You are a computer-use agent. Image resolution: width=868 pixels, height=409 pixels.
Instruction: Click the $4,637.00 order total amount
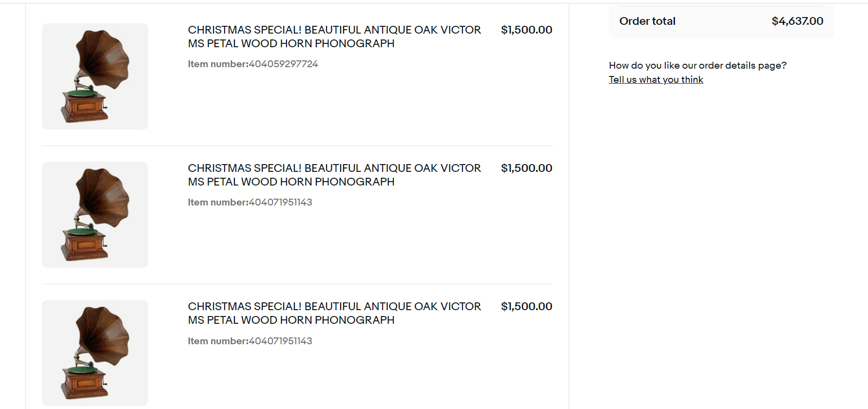pos(797,21)
